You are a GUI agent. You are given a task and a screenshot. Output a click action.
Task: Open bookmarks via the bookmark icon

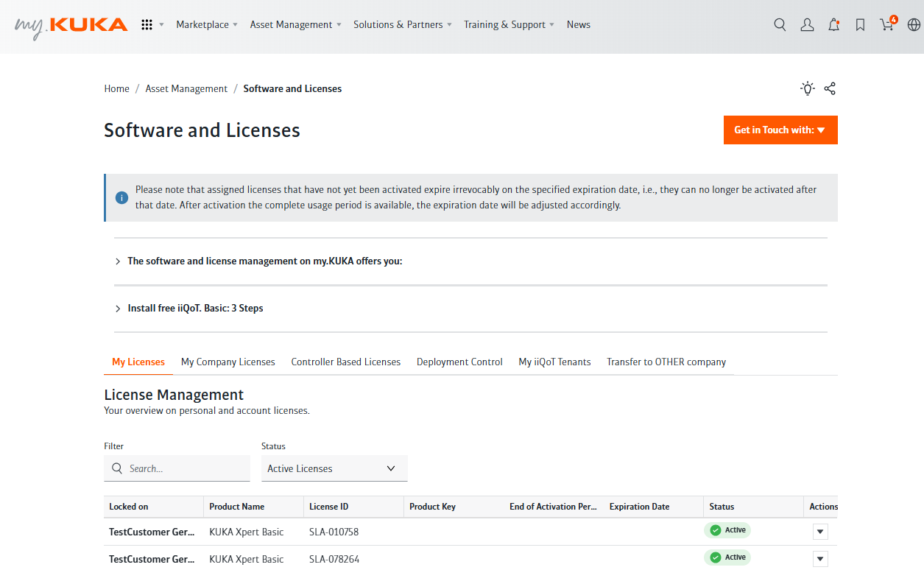[x=860, y=24]
